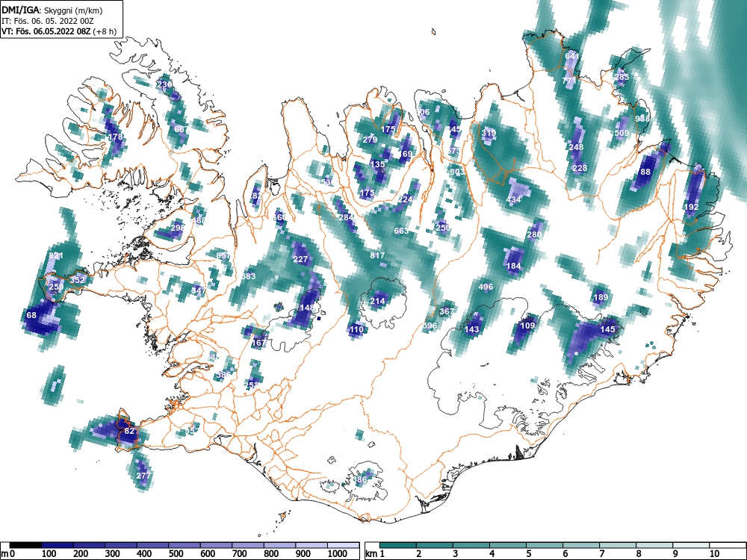747x560 pixels.
Task: Click the visibility value 143 on the map
Action: tap(471, 329)
